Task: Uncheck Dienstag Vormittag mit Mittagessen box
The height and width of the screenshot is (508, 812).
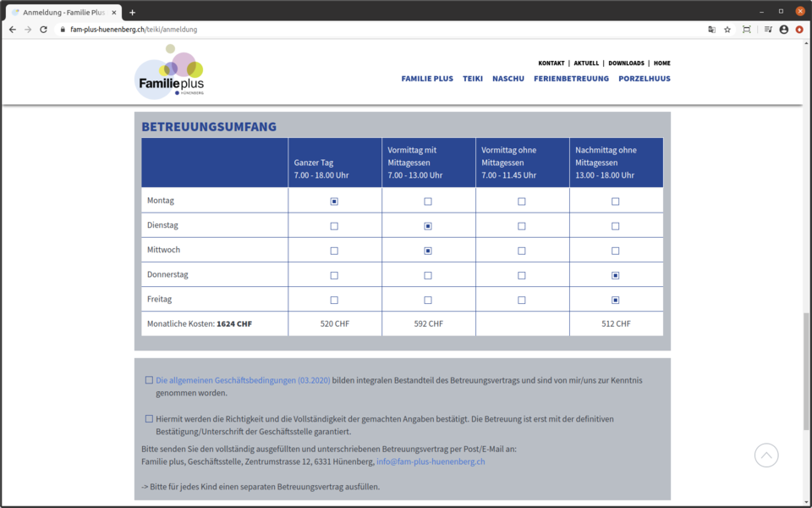Action: (428, 226)
